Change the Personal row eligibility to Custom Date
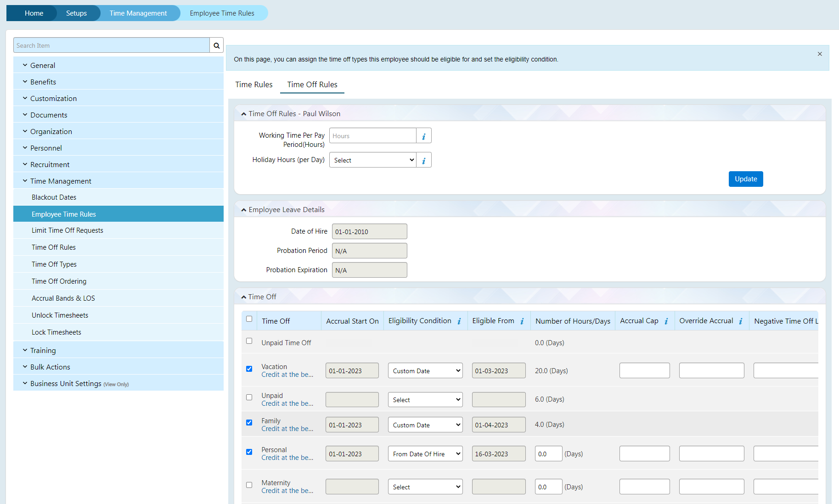The image size is (839, 504). click(x=425, y=454)
